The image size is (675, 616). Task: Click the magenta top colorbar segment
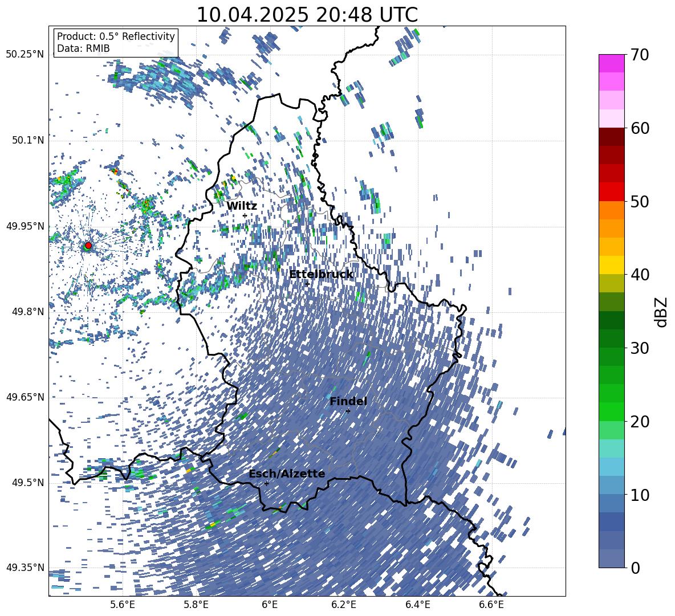tap(611, 63)
